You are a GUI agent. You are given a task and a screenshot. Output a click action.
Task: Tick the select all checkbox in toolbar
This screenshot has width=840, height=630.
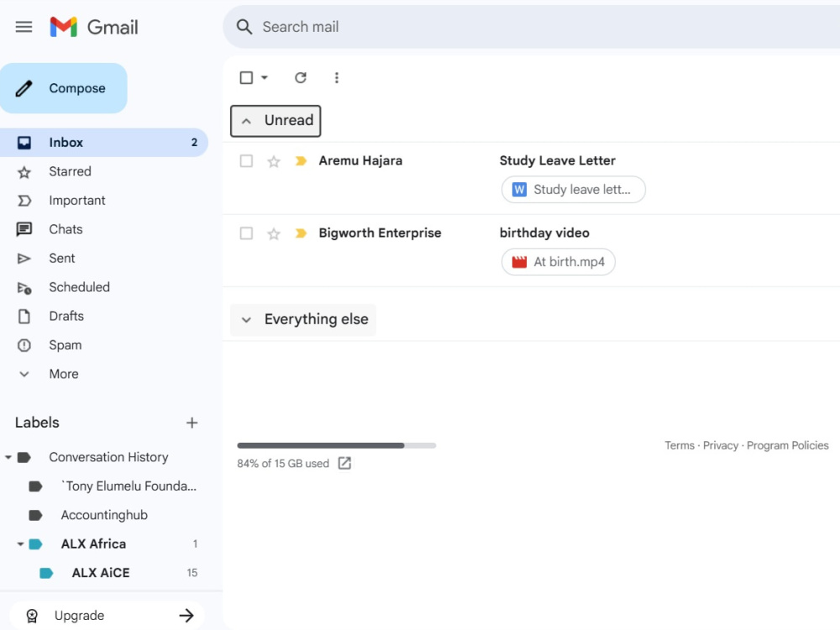tap(246, 77)
